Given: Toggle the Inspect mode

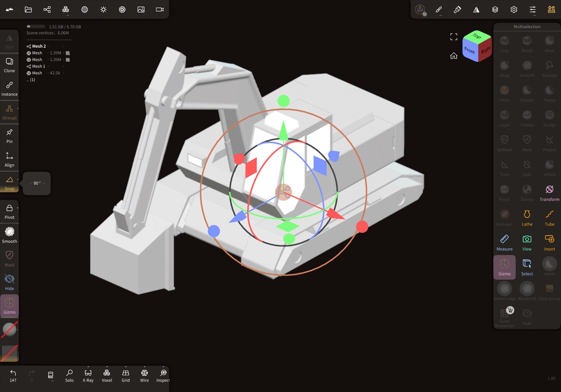Looking at the screenshot, I should point(163,376).
